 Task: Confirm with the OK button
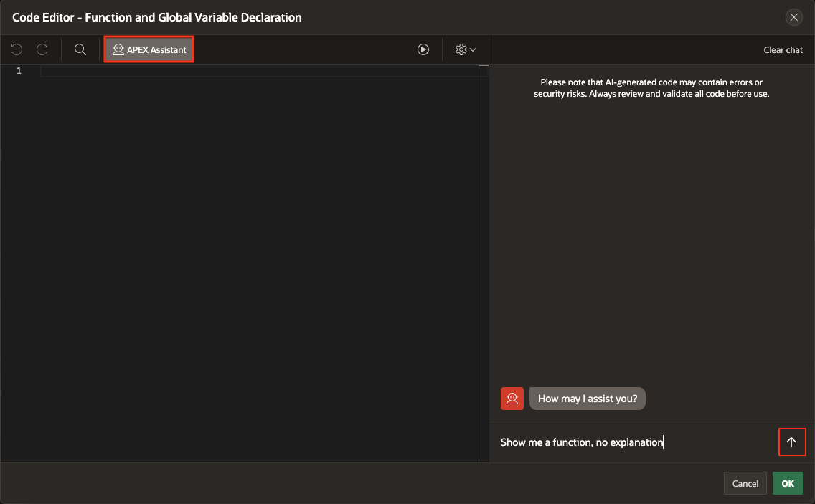[788, 484]
